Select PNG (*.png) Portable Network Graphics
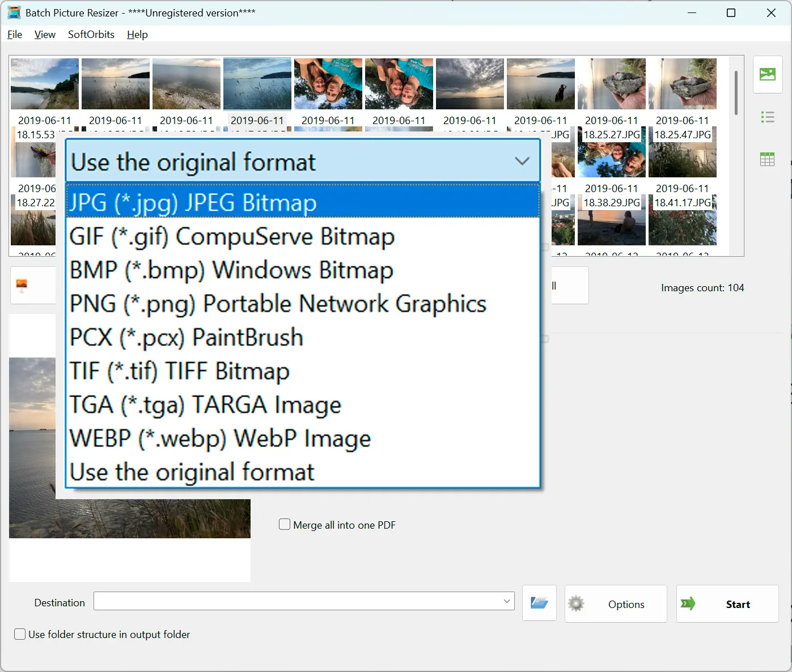Image resolution: width=792 pixels, height=672 pixels. [303, 304]
